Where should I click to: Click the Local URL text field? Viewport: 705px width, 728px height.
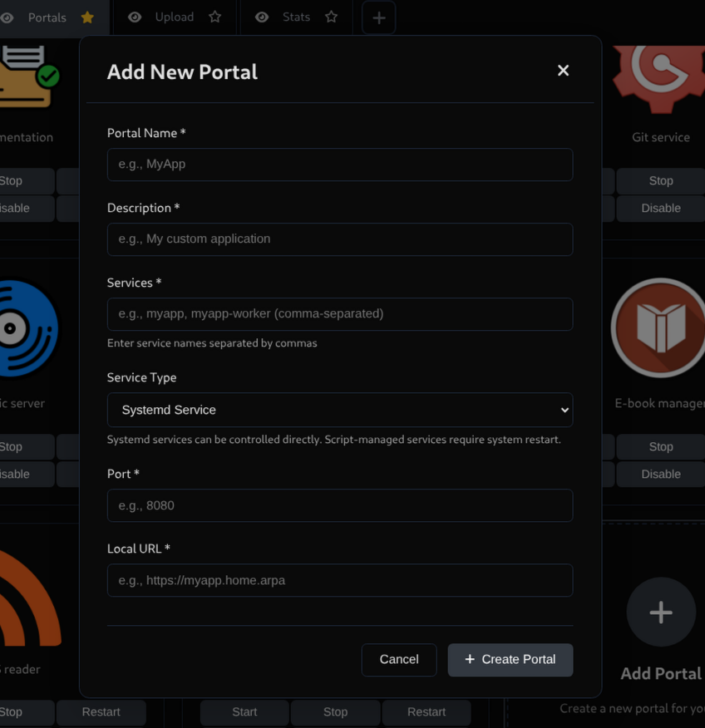pos(340,580)
